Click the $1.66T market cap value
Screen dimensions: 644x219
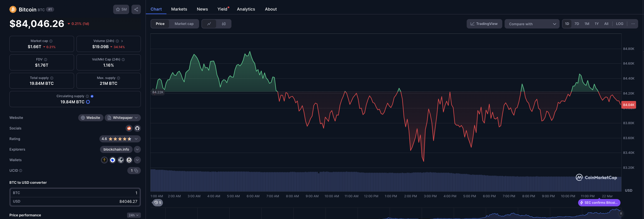(x=34, y=47)
